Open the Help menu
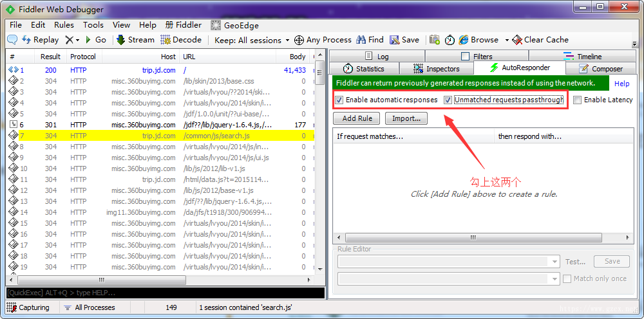The height and width of the screenshot is (319, 644). click(147, 25)
